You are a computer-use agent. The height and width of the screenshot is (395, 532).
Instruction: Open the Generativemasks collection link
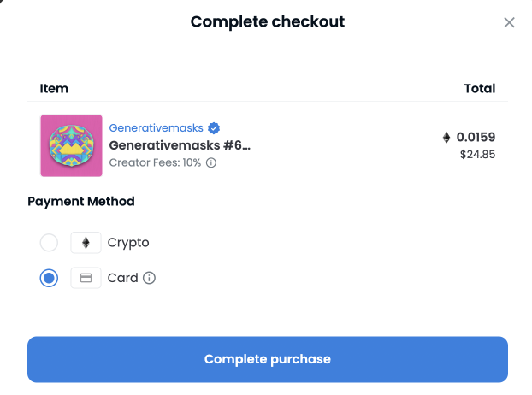pos(157,128)
